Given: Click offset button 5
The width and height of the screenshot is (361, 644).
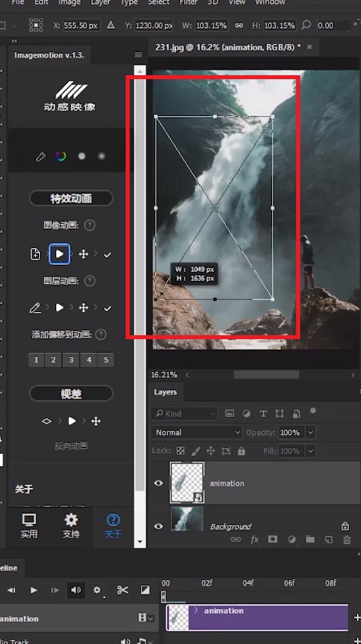Looking at the screenshot, I should tap(106, 360).
